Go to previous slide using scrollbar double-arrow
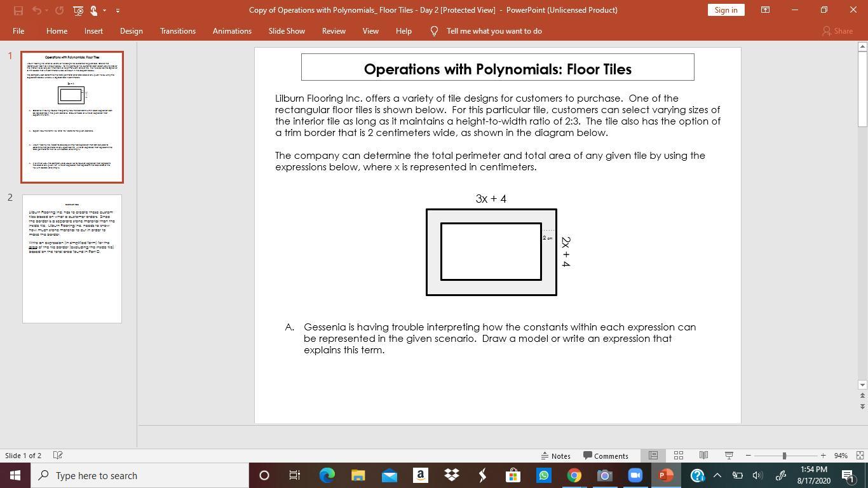This screenshot has height=488, width=868. pyautogui.click(x=862, y=396)
